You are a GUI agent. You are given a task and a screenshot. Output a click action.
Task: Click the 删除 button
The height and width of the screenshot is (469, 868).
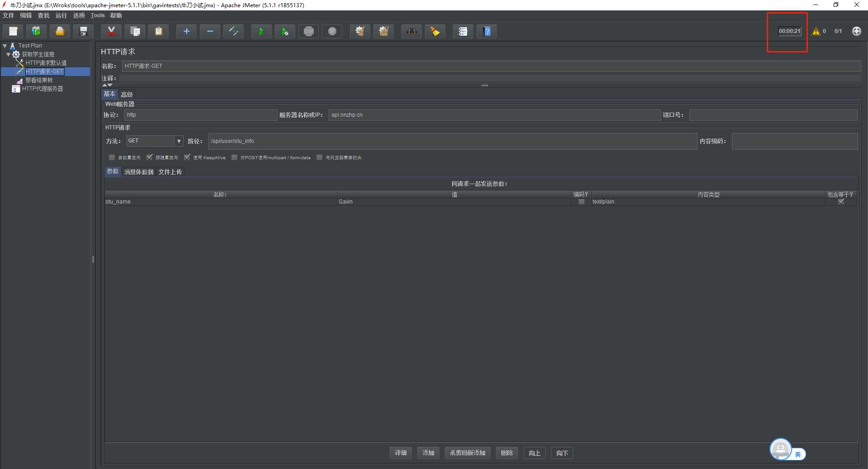(507, 453)
